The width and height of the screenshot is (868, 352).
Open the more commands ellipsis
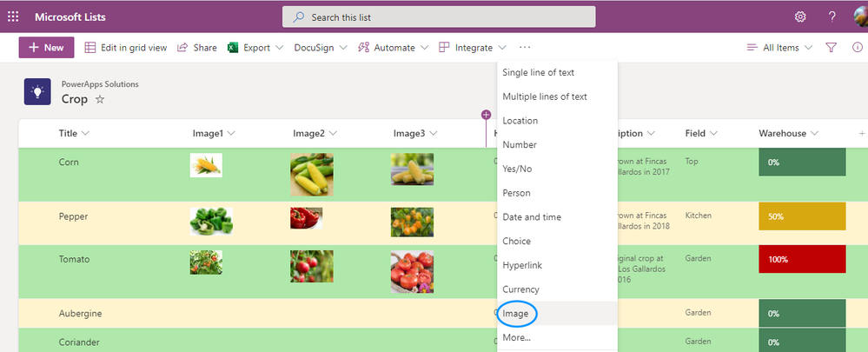click(x=525, y=48)
